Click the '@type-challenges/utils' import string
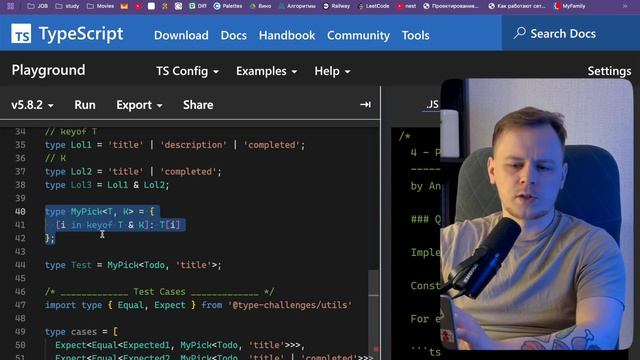This screenshot has height=360, width=640. click(290, 305)
